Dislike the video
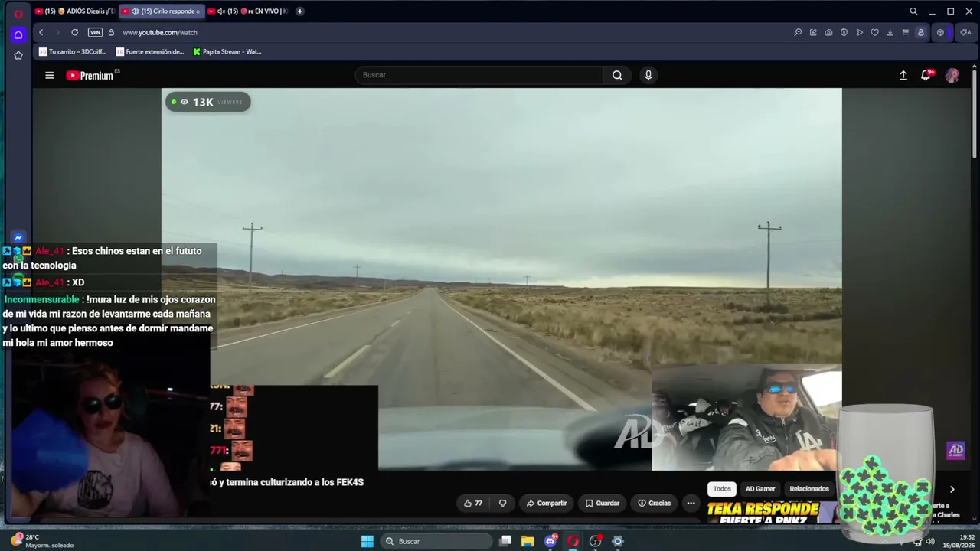The height and width of the screenshot is (551, 980). (x=503, y=503)
